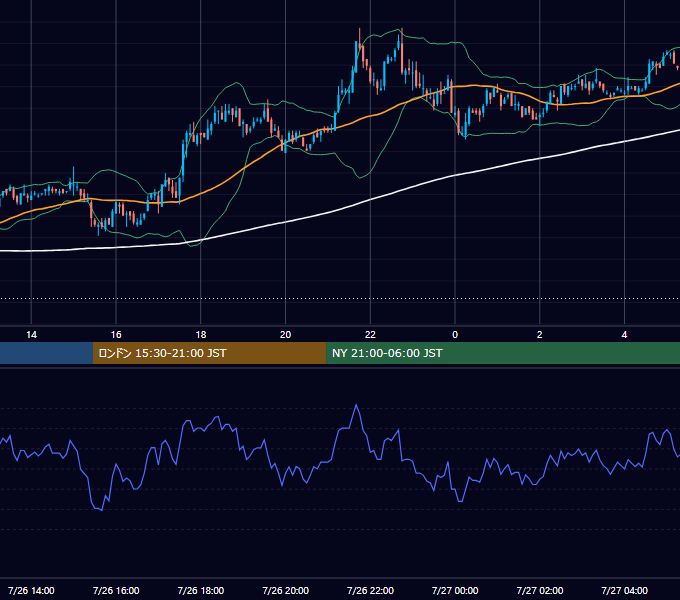This screenshot has height=600, width=680.
Task: Click the 7/26 16:00 date label
Action: click(x=116, y=590)
